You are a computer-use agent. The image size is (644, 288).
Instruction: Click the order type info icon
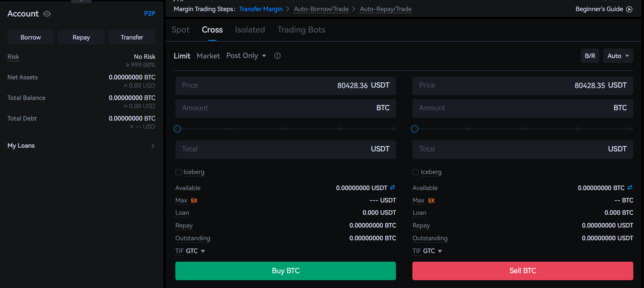pyautogui.click(x=278, y=56)
